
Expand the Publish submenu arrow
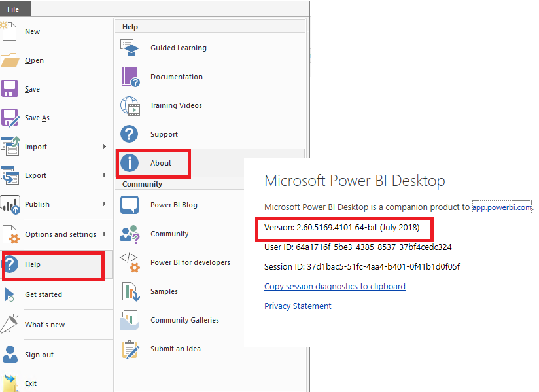[x=105, y=204]
